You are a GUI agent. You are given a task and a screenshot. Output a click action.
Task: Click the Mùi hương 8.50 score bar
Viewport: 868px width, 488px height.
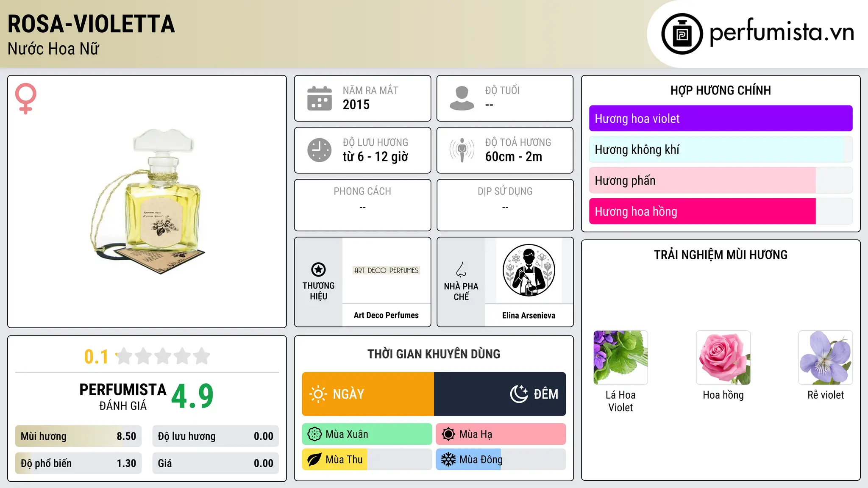pos(78,436)
